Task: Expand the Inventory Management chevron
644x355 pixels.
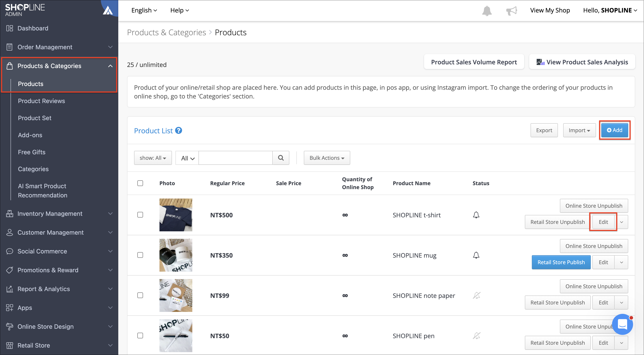Action: 110,214
